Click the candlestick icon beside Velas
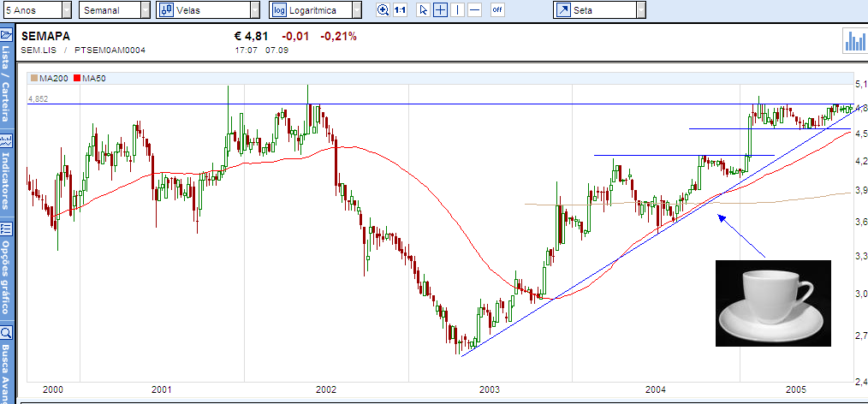The image size is (868, 404). point(165,9)
